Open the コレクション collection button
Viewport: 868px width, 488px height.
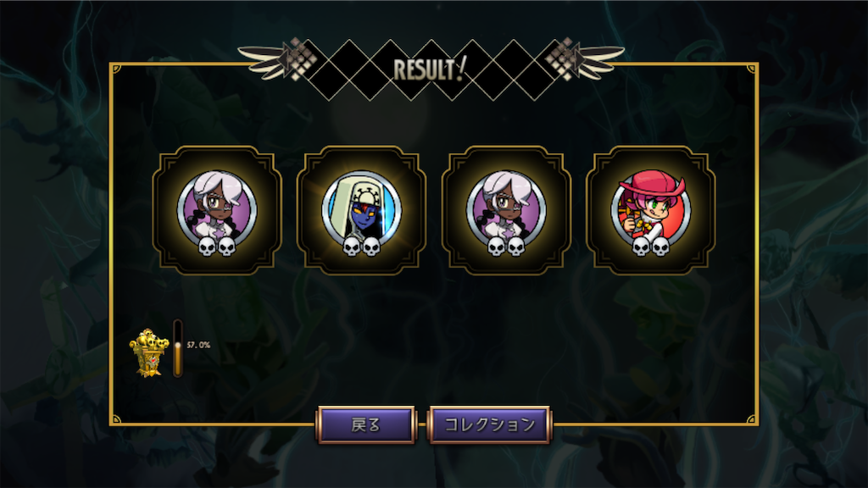point(489,424)
